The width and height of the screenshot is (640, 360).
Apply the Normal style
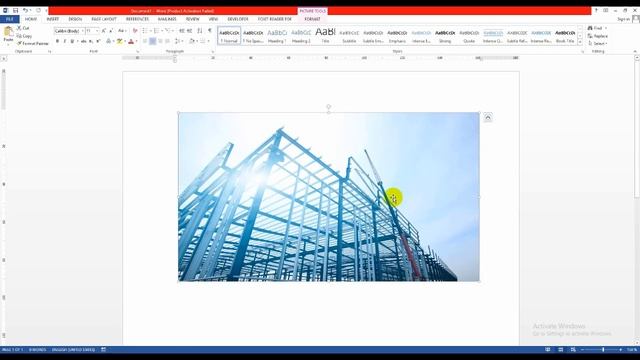coord(229,36)
